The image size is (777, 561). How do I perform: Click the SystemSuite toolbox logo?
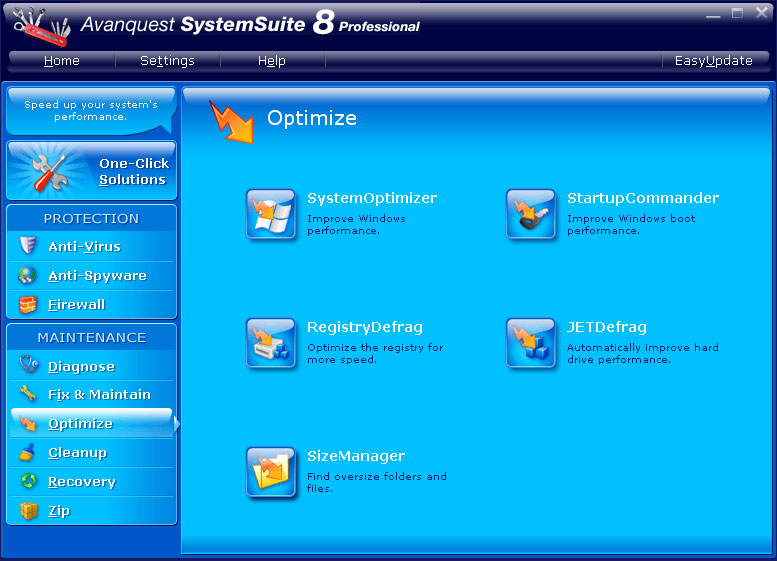41,26
